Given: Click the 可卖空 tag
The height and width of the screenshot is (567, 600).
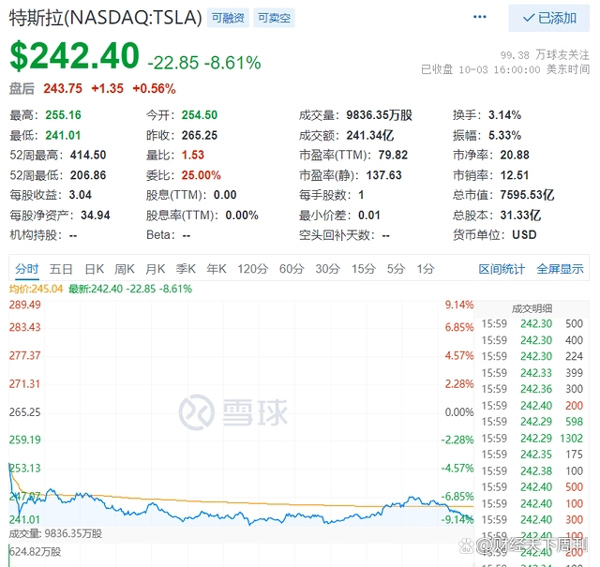Looking at the screenshot, I should point(274,18).
